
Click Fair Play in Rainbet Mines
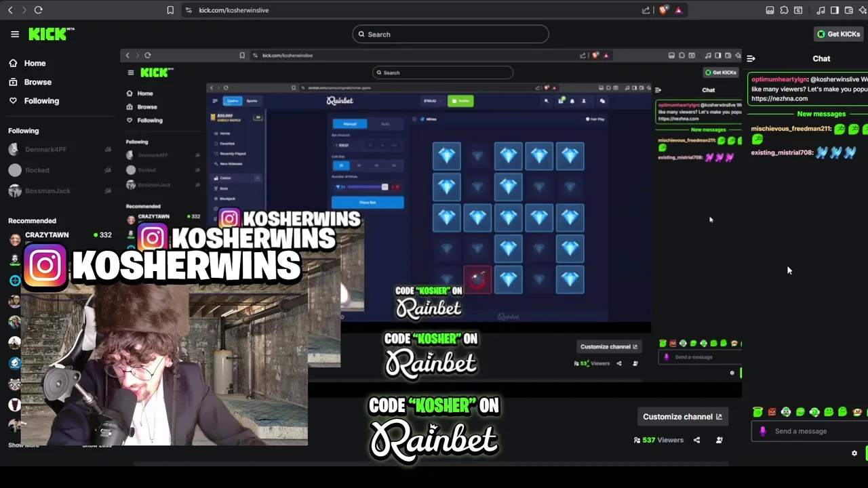[595, 119]
